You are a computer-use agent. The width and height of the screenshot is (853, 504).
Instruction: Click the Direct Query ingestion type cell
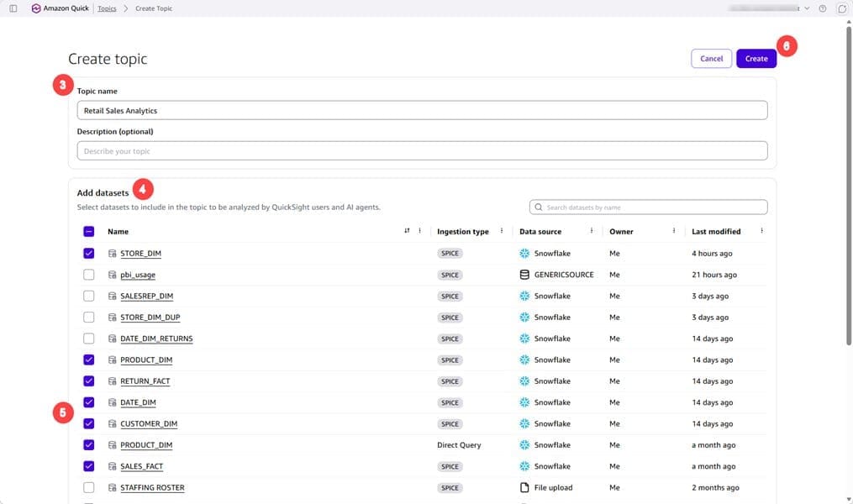pyautogui.click(x=459, y=444)
